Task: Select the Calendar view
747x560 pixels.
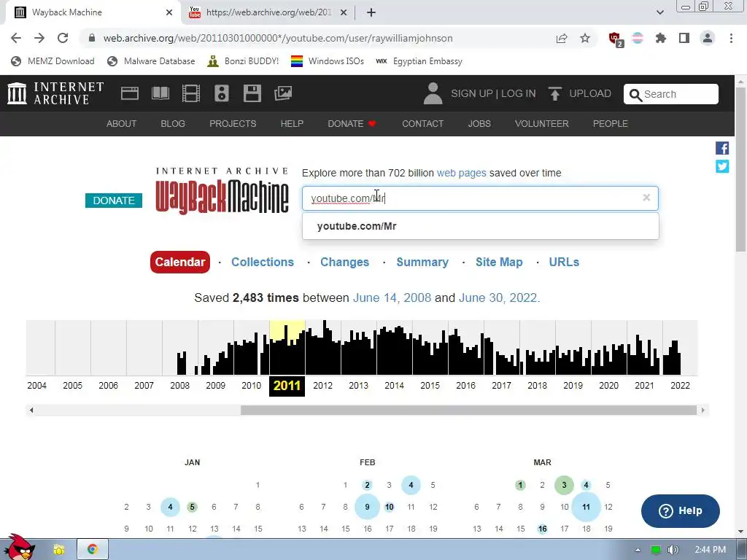Action: 180,262
